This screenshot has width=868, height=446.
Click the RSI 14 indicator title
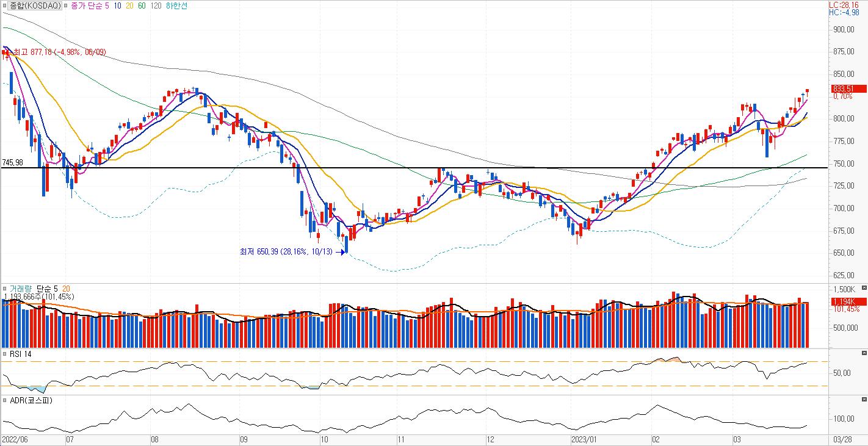pos(20,354)
